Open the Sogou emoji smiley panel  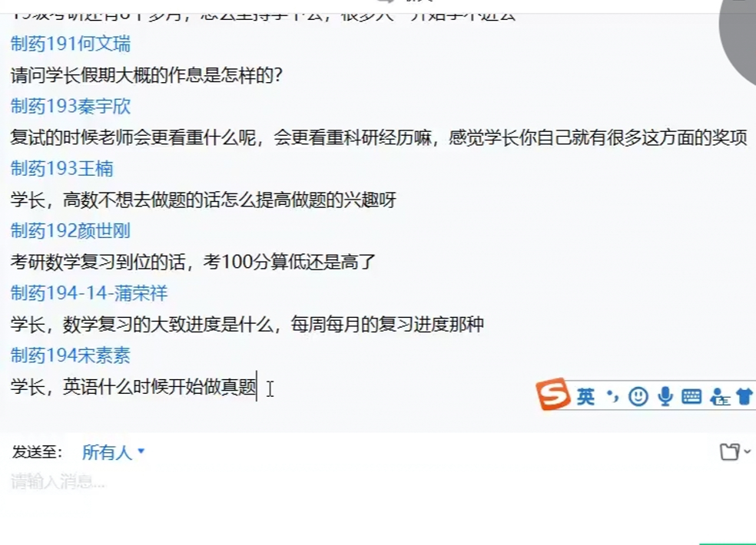click(638, 397)
